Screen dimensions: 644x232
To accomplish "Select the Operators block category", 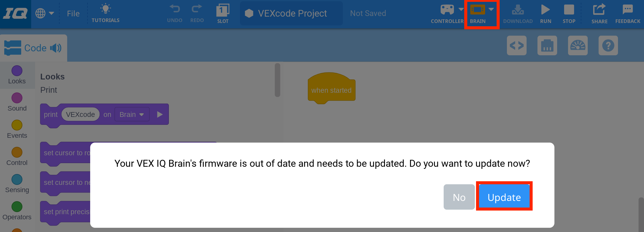I will pyautogui.click(x=17, y=206).
